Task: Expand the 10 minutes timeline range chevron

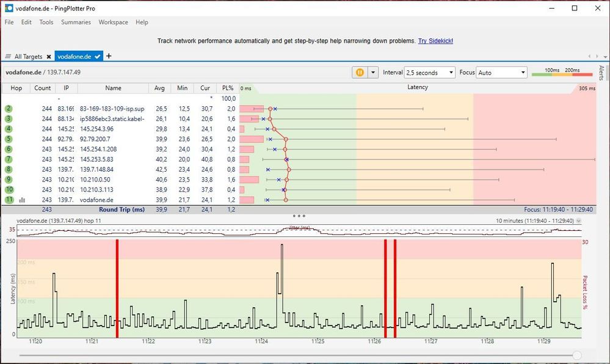Action: click(578, 220)
